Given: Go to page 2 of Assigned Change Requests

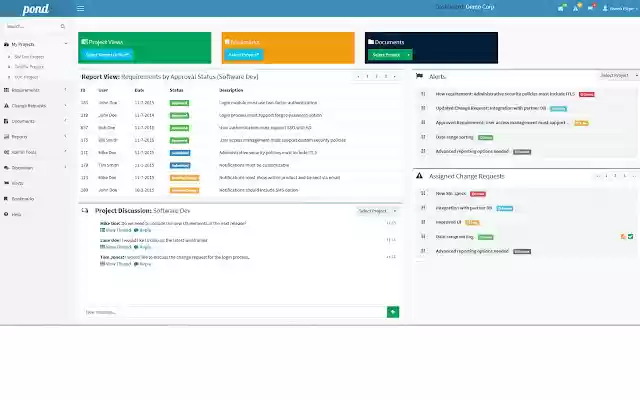Looking at the screenshot, I should pyautogui.click(x=616, y=176).
